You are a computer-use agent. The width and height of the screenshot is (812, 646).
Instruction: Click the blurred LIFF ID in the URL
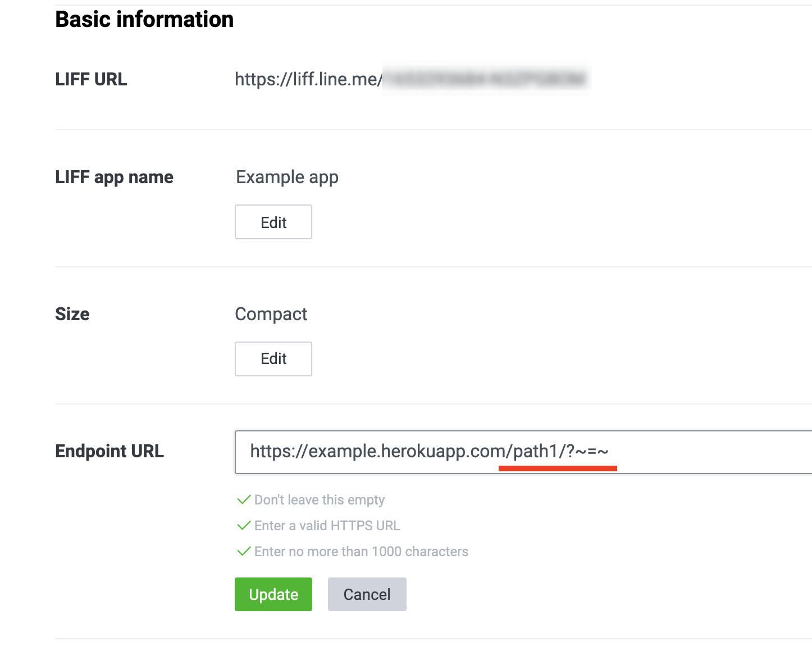486,79
